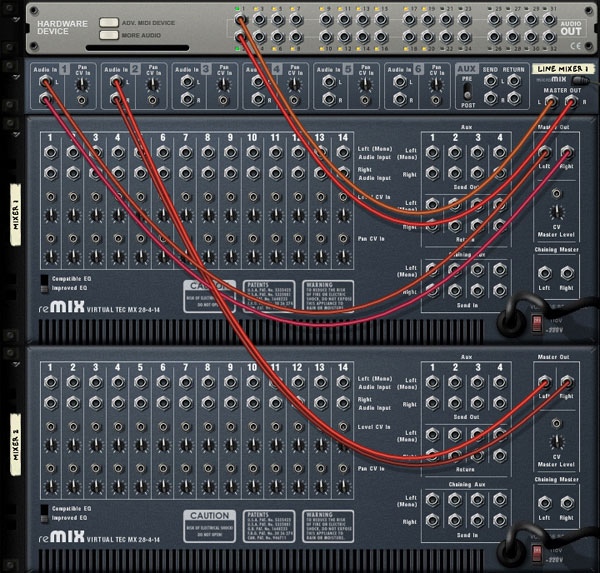Click Mixer 2 channel 1 Left audio input jack

click(x=51, y=382)
